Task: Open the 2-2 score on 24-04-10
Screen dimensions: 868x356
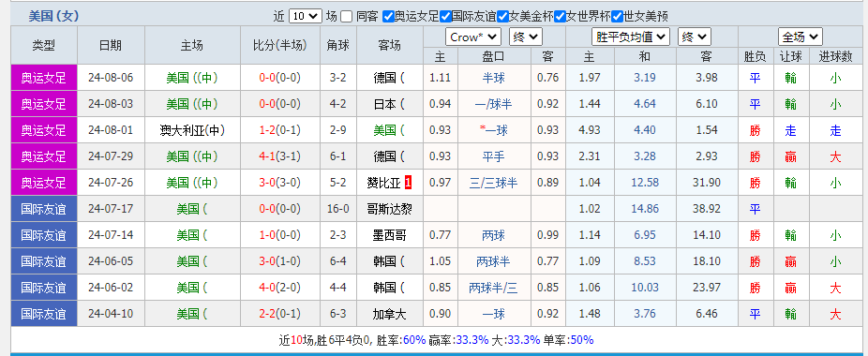Action: (267, 314)
